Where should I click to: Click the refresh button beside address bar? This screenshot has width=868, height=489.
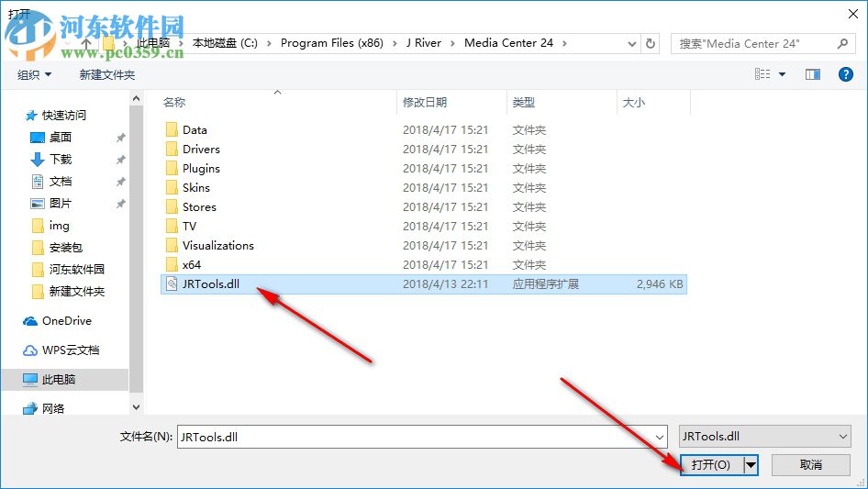tap(651, 43)
